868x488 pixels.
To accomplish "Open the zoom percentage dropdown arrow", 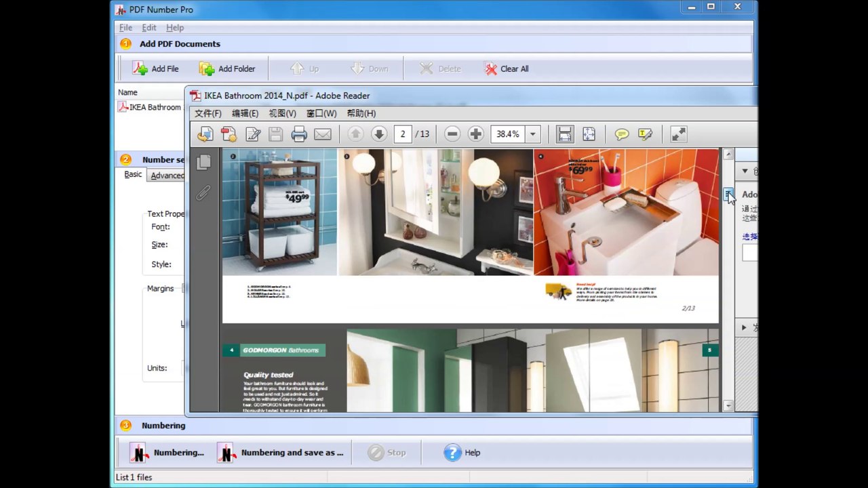I will point(532,134).
